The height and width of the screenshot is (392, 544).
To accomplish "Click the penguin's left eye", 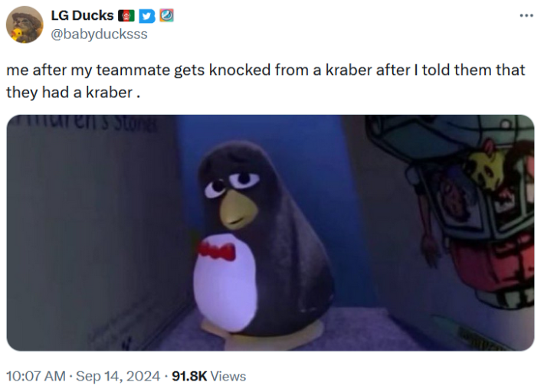I will [215, 188].
